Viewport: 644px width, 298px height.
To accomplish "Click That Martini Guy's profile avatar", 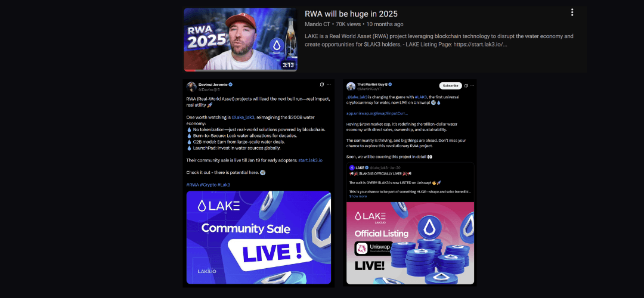I will coord(351,86).
